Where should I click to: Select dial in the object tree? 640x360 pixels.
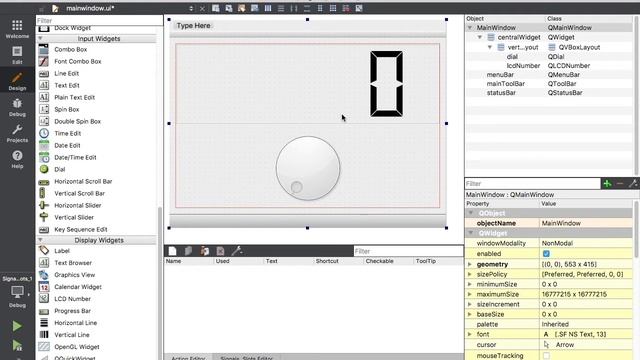[x=512, y=57]
